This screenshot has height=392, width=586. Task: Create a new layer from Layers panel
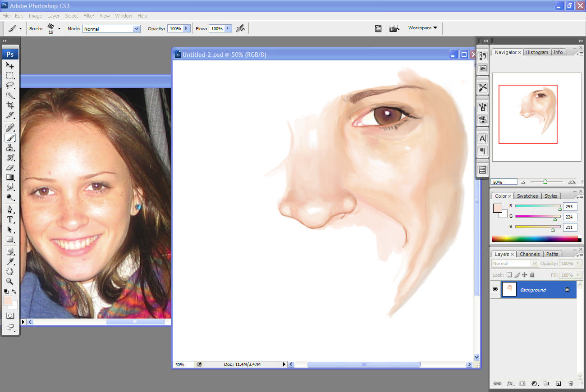coord(558,383)
